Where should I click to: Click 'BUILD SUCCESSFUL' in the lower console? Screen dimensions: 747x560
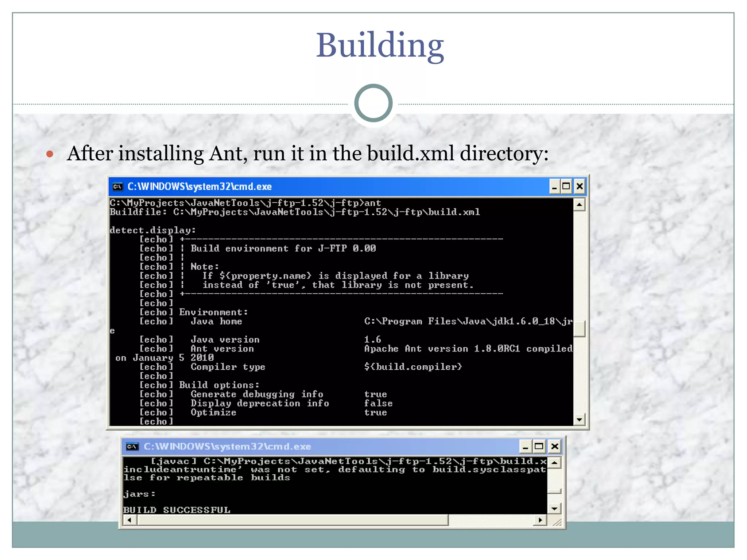coord(177,510)
